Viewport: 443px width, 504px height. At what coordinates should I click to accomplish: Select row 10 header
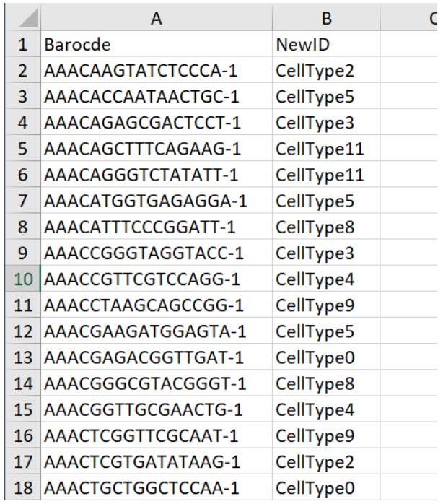[20, 296]
